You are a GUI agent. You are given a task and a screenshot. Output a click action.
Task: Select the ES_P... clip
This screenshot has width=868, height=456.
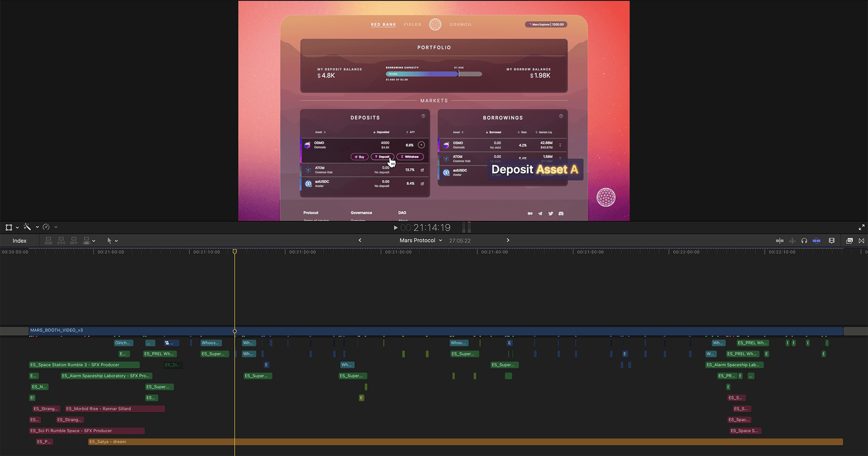pyautogui.click(x=44, y=442)
